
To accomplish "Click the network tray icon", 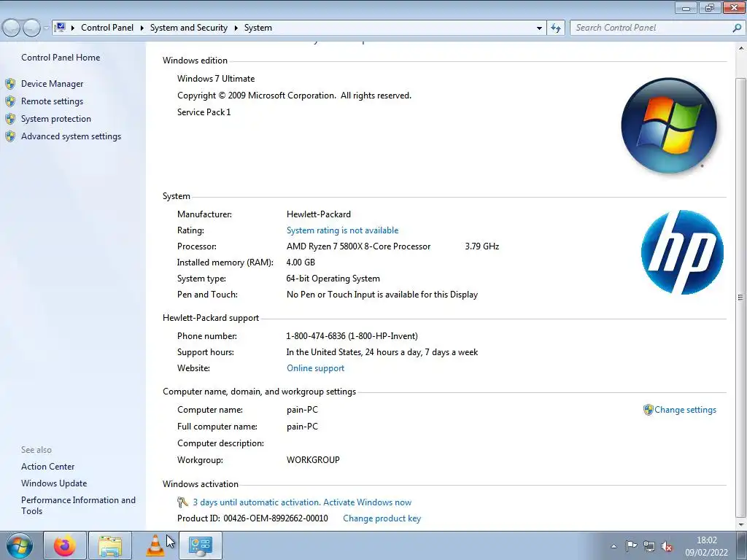I will click(649, 546).
